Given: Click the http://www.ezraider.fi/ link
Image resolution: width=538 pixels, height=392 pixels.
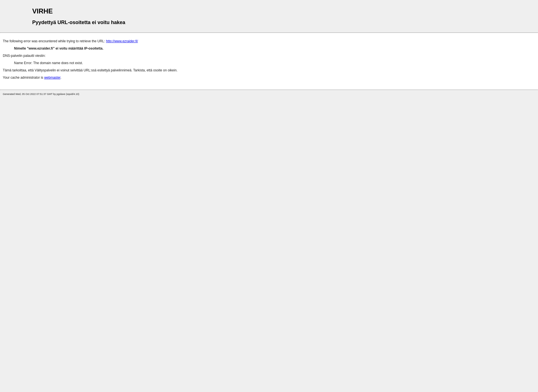Looking at the screenshot, I should (x=122, y=41).
